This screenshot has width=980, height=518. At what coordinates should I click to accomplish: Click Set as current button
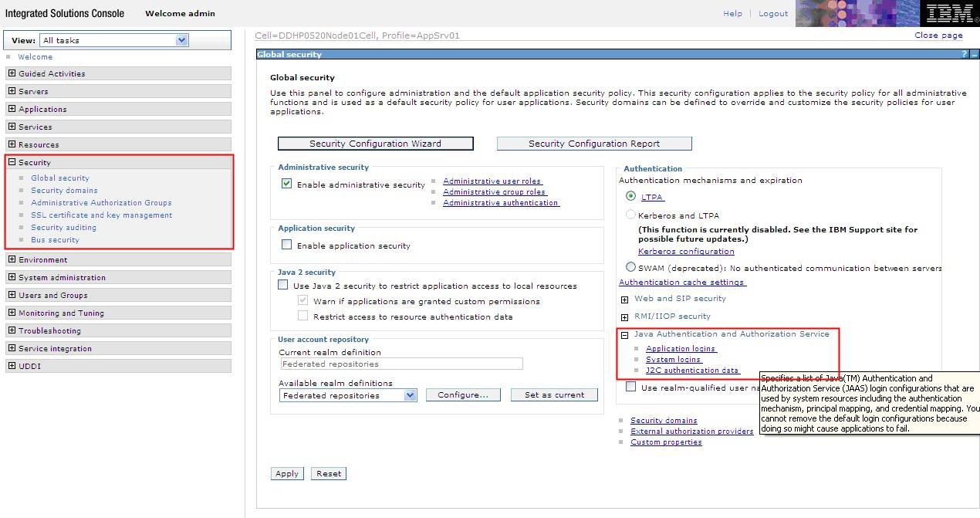click(x=555, y=394)
